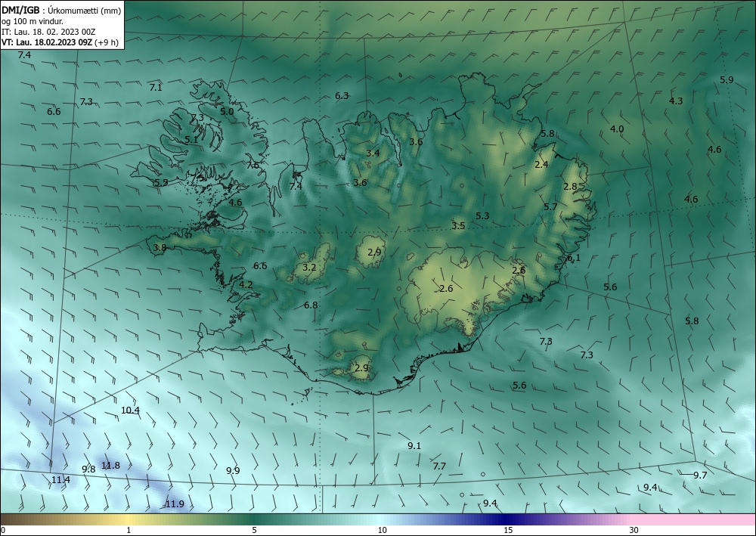
Task: Click the 2.4 value on the map
Action: [542, 164]
